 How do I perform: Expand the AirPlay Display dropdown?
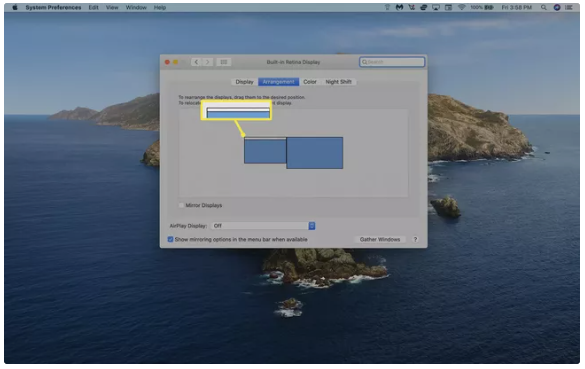pyautogui.click(x=264, y=226)
